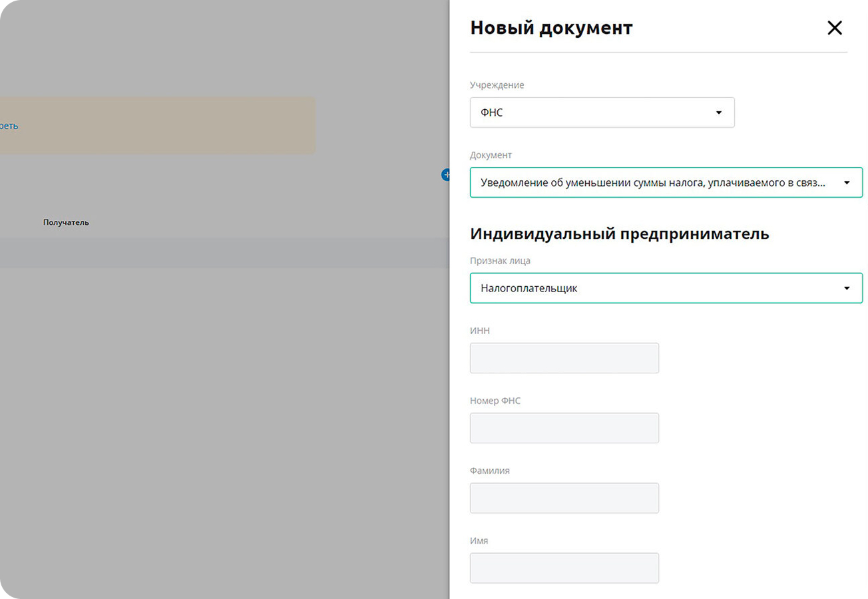Viewport: 868px width, 599px height.
Task: Click the Индивидуальный предприниматель heading
Action: (620, 234)
